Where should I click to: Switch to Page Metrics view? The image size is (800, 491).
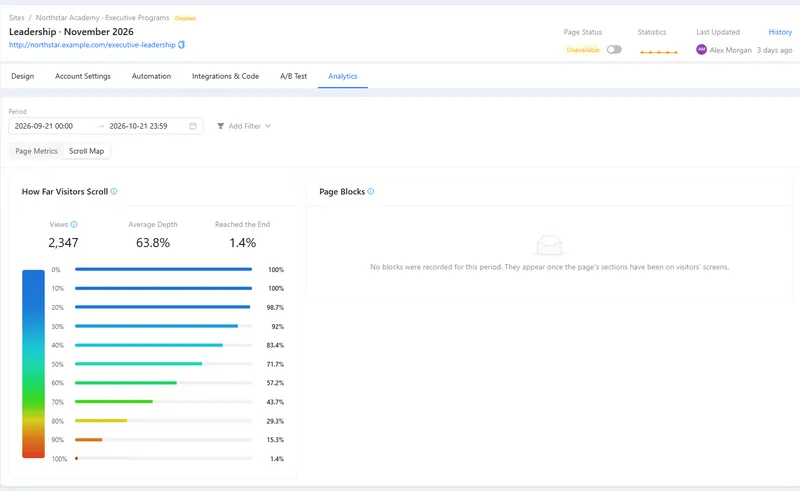[36, 151]
